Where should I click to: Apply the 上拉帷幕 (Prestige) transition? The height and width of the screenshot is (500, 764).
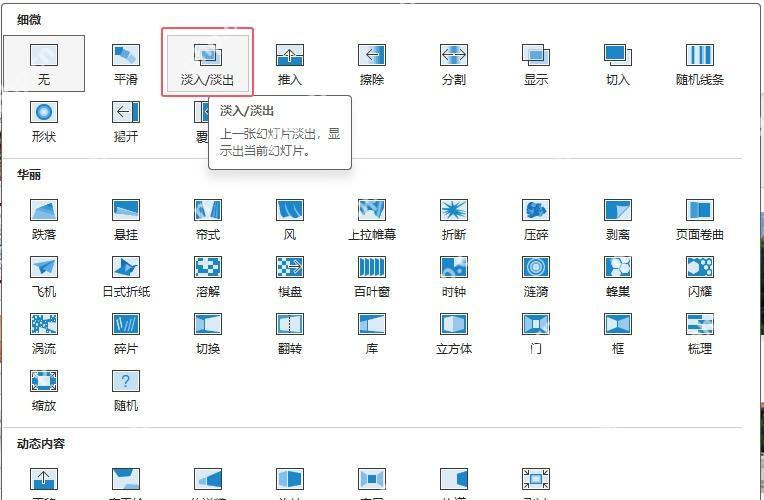[x=372, y=219]
